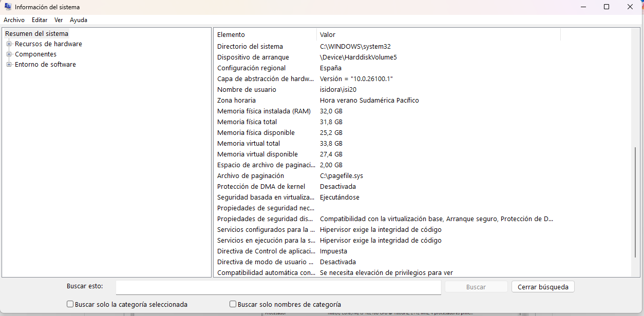Select Resumen del sistema tree node
This screenshot has width=644, height=316.
click(x=36, y=33)
